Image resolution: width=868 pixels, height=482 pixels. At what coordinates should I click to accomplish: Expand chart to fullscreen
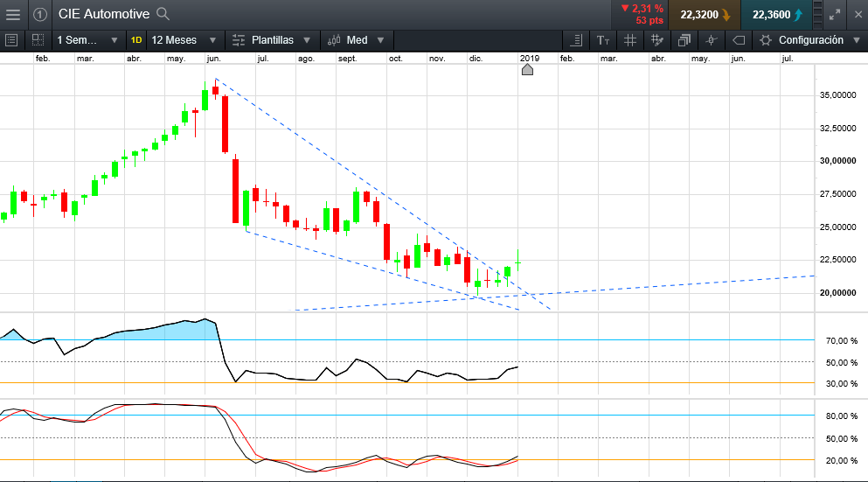[835, 15]
